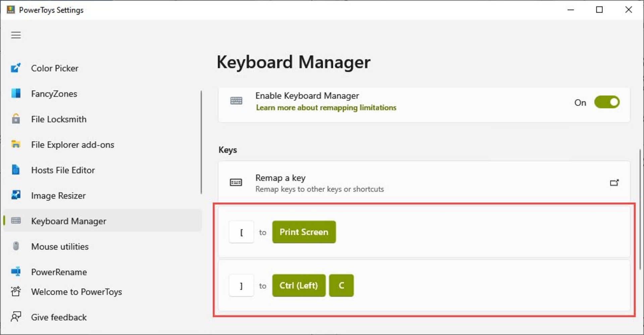Open Learn more about remapping limitations link

point(326,108)
